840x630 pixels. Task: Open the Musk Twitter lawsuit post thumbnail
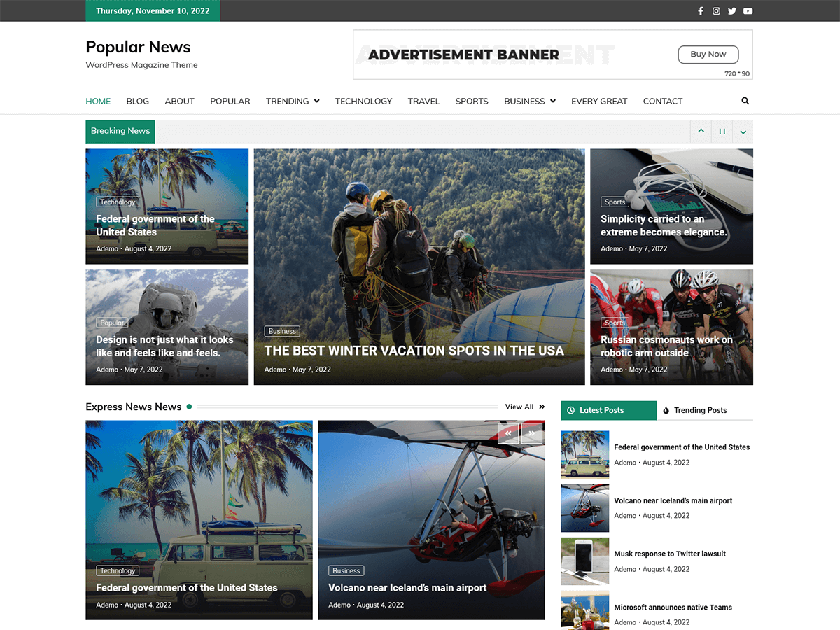(584, 561)
